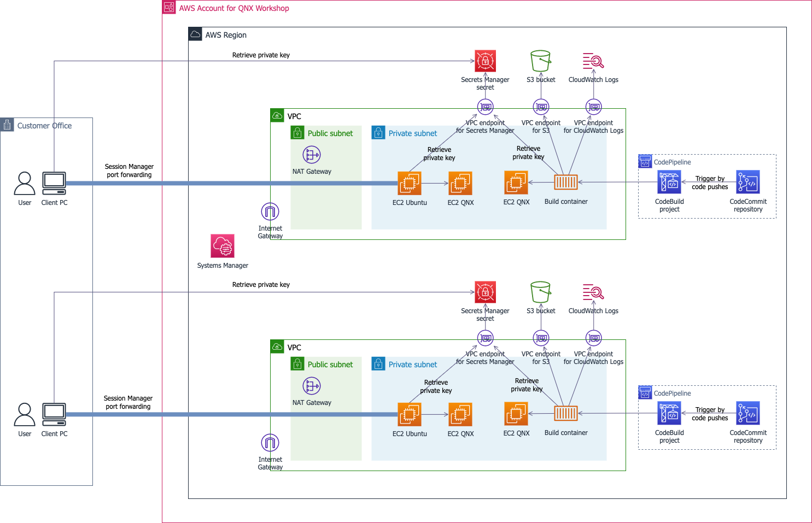Click the lower Build container icon
The width and height of the screenshot is (812, 523).
point(566,413)
